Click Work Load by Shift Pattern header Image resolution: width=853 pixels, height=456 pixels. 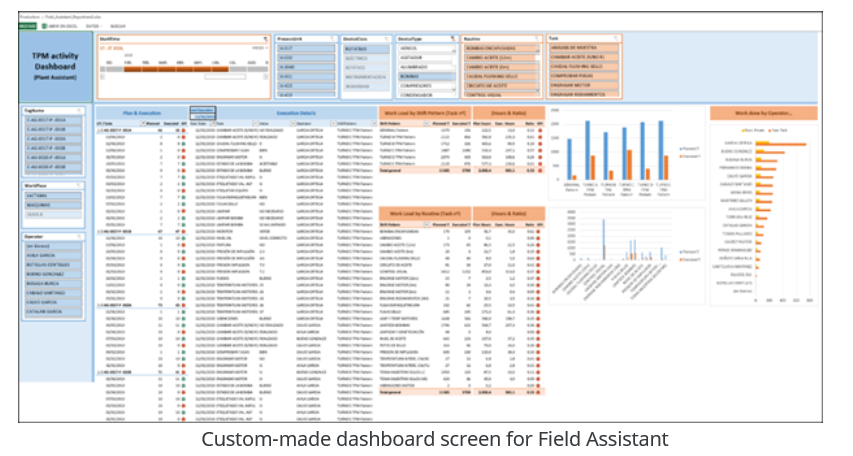425,113
